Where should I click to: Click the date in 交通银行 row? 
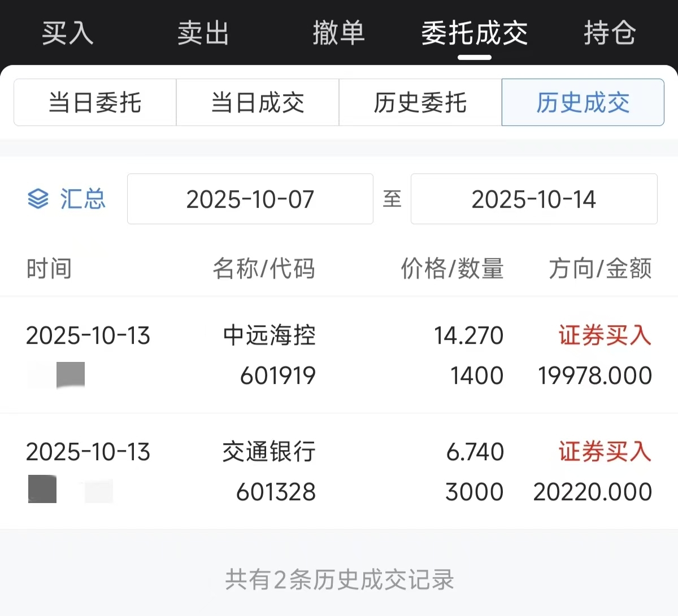(88, 452)
